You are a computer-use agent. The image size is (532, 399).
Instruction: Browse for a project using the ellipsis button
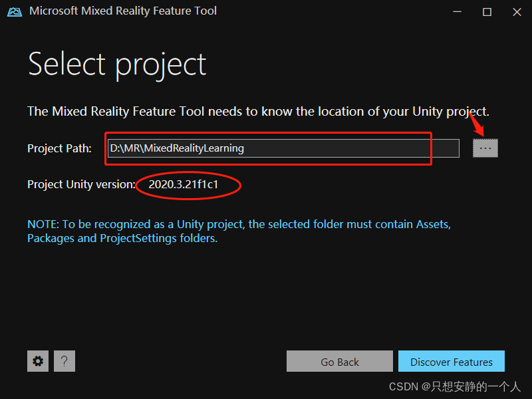pyautogui.click(x=485, y=148)
